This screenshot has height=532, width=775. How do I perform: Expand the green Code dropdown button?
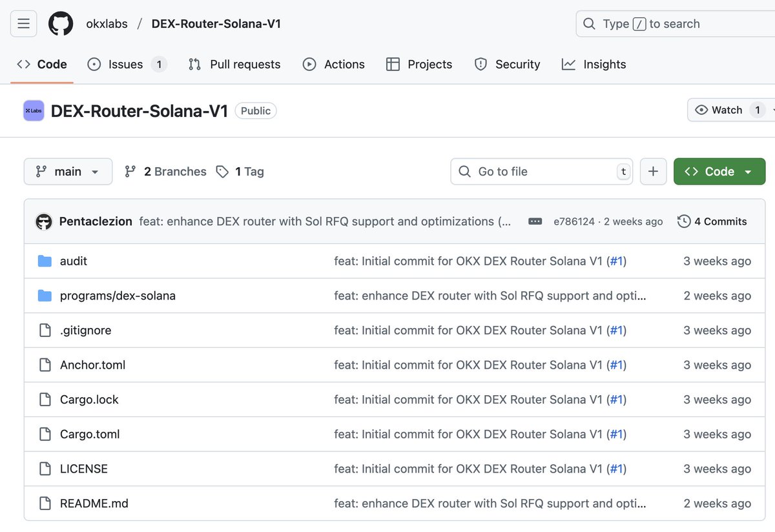coord(719,171)
